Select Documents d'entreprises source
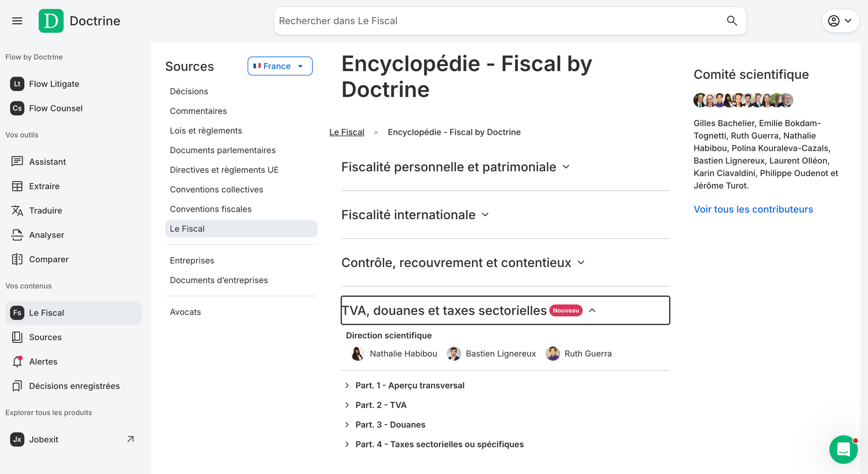Viewport: 868px width, 474px height. tap(219, 280)
